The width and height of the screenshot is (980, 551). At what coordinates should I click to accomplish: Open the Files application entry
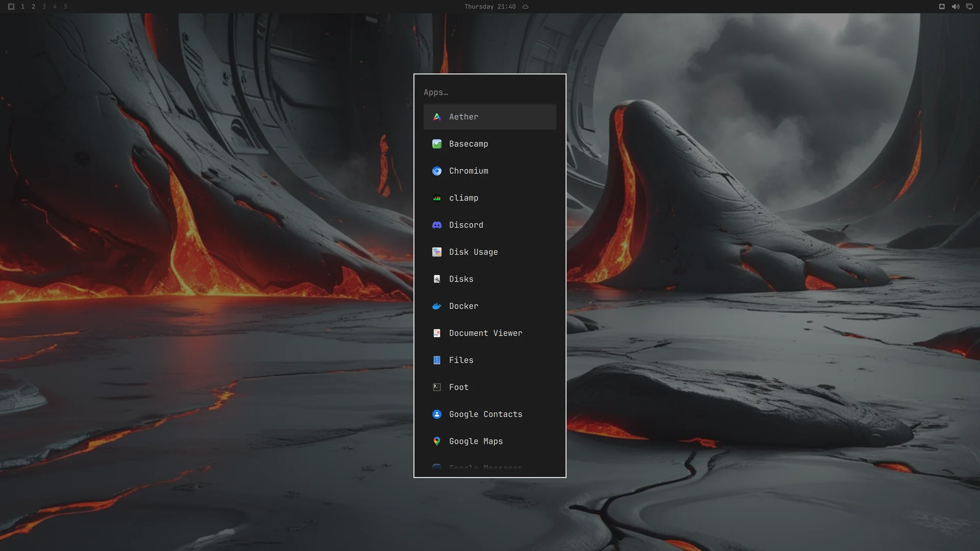[490, 360]
